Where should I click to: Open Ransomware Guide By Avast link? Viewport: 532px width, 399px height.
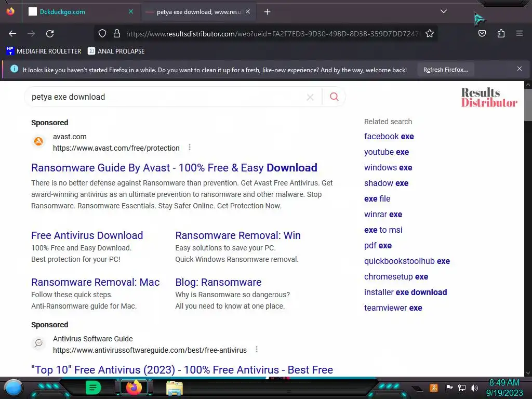tap(174, 168)
